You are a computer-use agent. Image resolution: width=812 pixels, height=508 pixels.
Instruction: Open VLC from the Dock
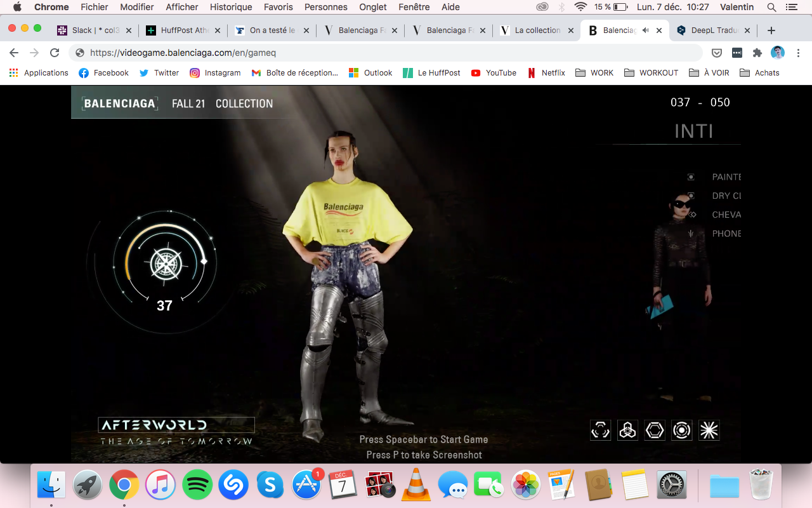(416, 486)
